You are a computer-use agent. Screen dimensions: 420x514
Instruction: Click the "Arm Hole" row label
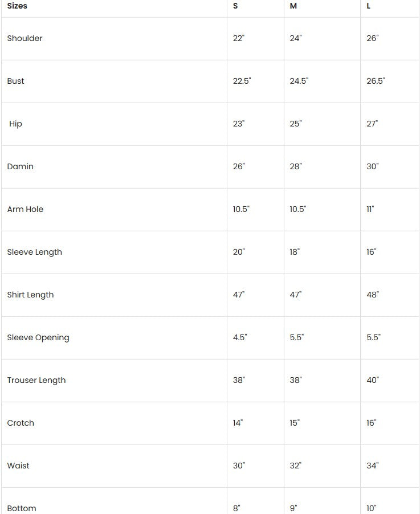[x=25, y=209]
